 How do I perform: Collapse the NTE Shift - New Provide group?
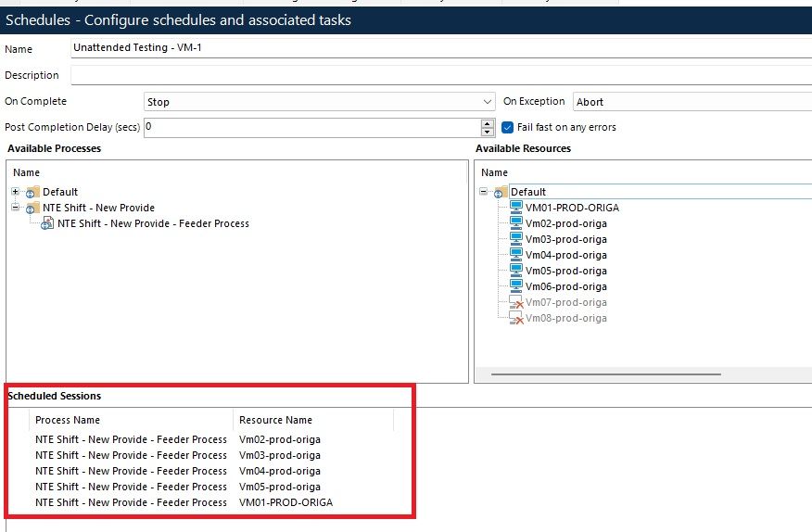16,208
